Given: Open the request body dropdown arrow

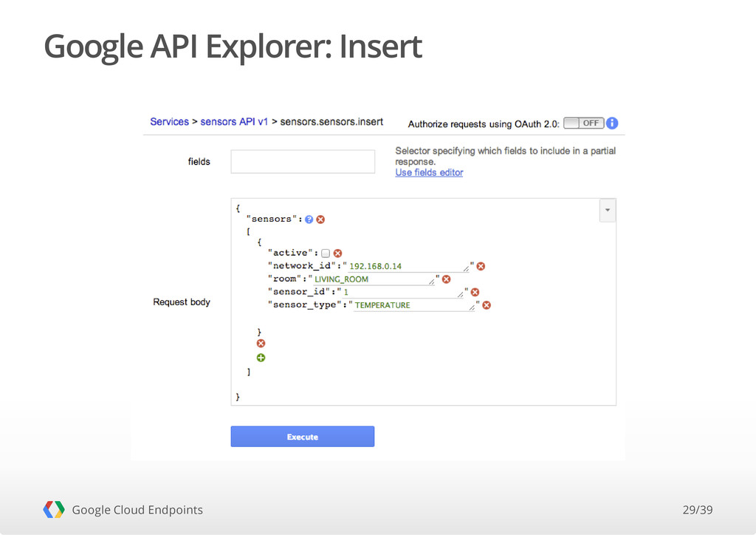Looking at the screenshot, I should pyautogui.click(x=608, y=211).
